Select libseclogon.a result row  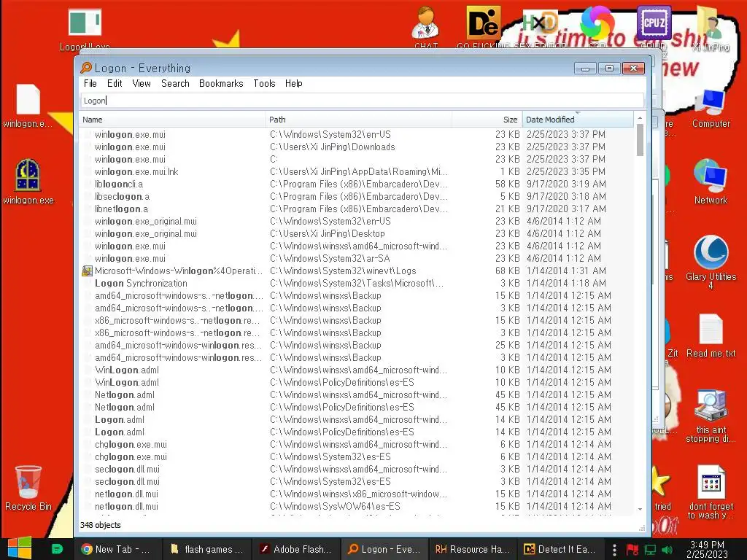[x=357, y=197]
